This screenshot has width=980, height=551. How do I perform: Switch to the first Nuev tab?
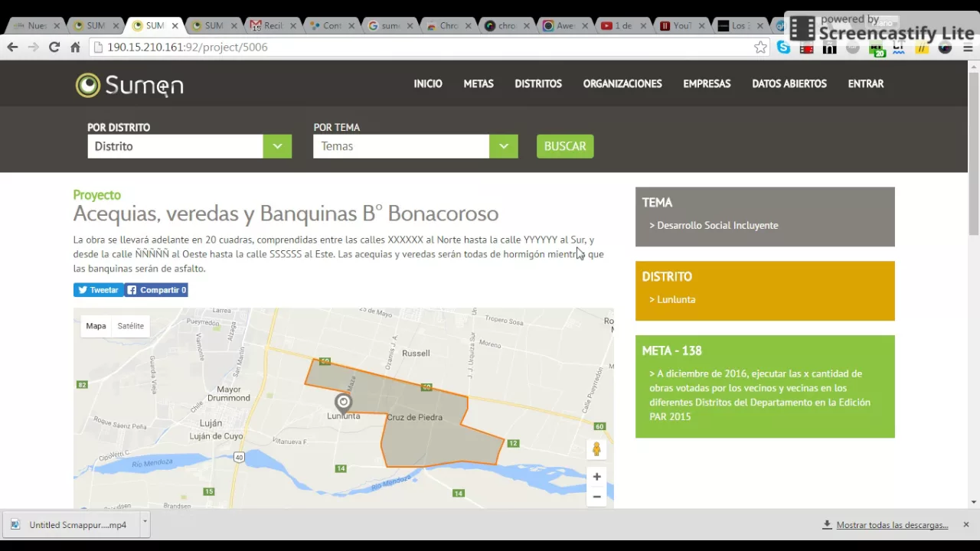36,26
